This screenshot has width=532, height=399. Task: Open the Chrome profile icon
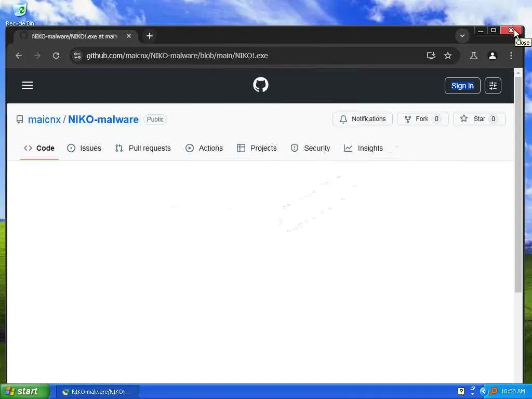point(493,56)
